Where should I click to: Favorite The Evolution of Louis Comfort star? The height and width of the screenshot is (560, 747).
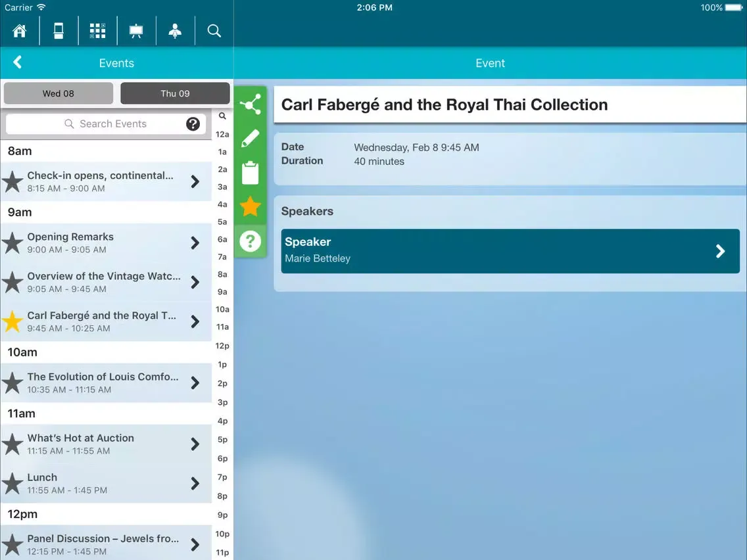12,383
